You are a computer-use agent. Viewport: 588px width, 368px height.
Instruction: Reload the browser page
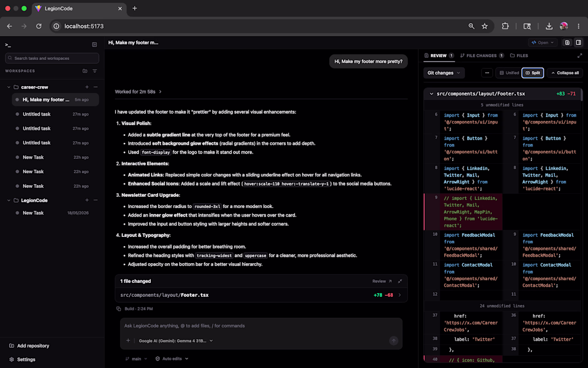pos(38,26)
